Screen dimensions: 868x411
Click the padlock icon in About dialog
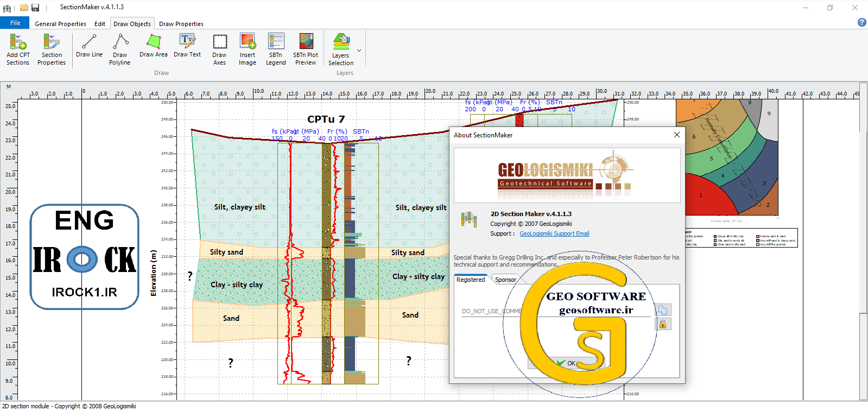click(x=663, y=324)
